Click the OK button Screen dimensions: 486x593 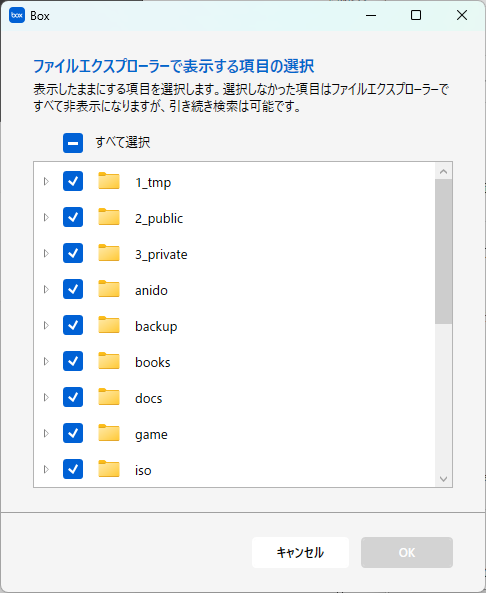pos(407,553)
